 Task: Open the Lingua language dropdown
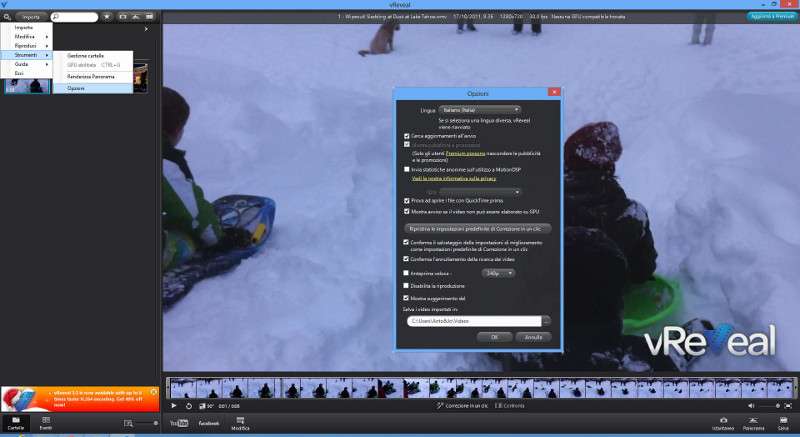coord(482,109)
